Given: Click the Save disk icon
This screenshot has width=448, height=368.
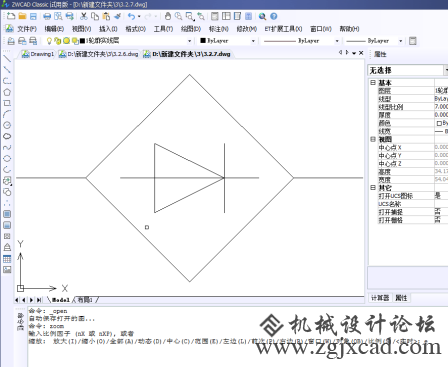Looking at the screenshot, I should (x=33, y=16).
